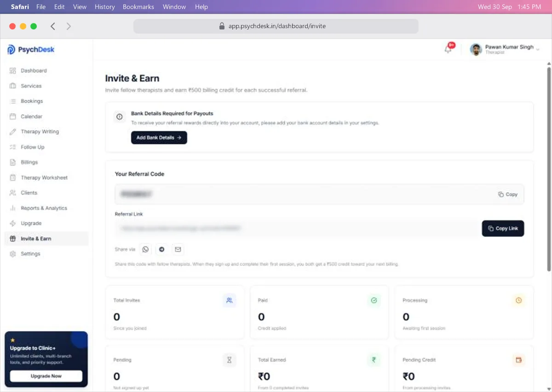Open the History menu
This screenshot has width=552, height=392.
point(104,7)
